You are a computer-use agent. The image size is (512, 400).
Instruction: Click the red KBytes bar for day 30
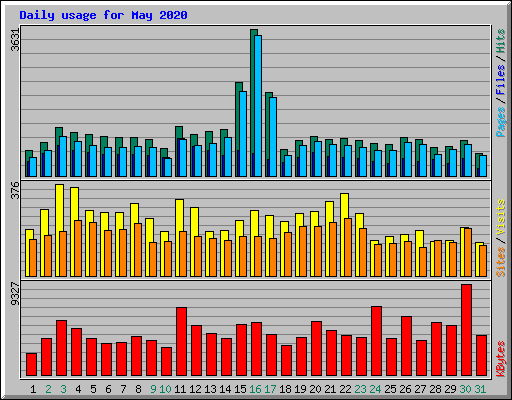[x=466, y=330]
